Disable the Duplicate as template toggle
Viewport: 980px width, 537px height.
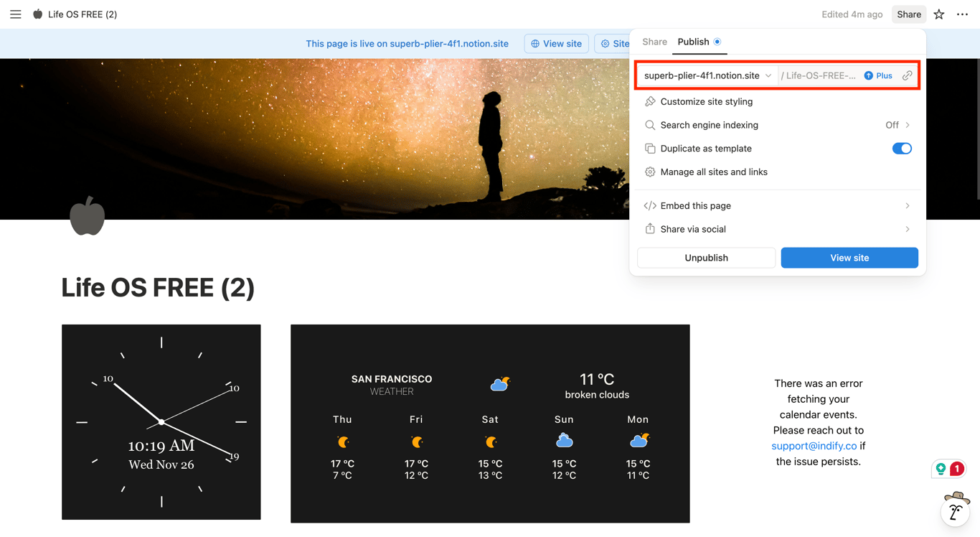point(901,148)
